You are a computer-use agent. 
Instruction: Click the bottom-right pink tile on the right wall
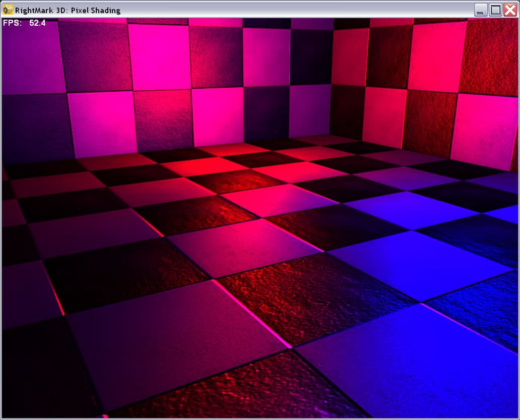tap(484, 131)
